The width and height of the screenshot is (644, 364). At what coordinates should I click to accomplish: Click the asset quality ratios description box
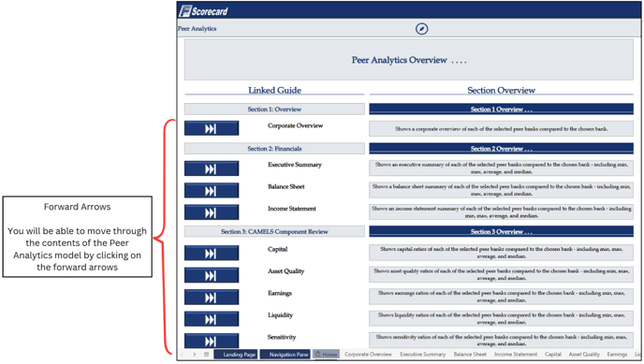click(501, 274)
